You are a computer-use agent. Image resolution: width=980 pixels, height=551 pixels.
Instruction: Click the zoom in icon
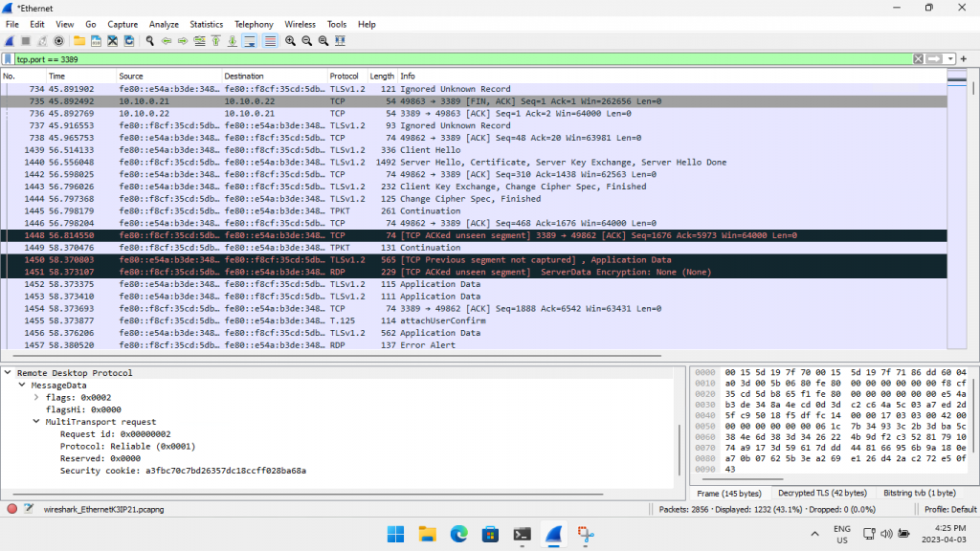(290, 41)
